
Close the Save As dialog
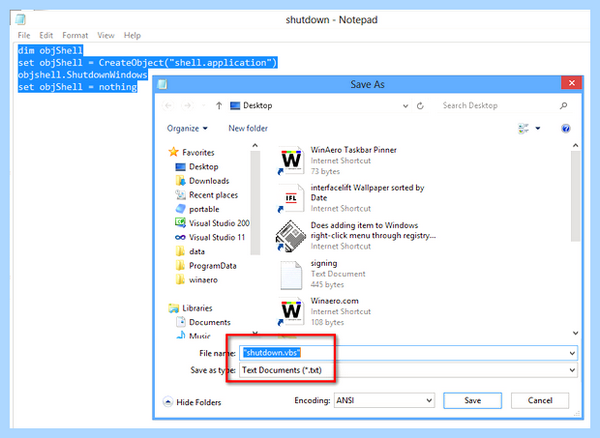tap(572, 83)
